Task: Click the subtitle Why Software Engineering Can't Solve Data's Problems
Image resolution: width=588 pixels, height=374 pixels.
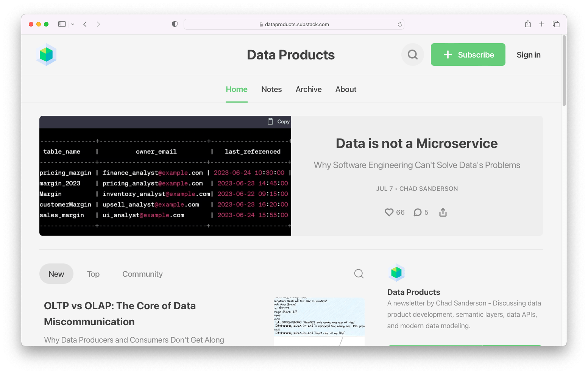Action: [417, 165]
